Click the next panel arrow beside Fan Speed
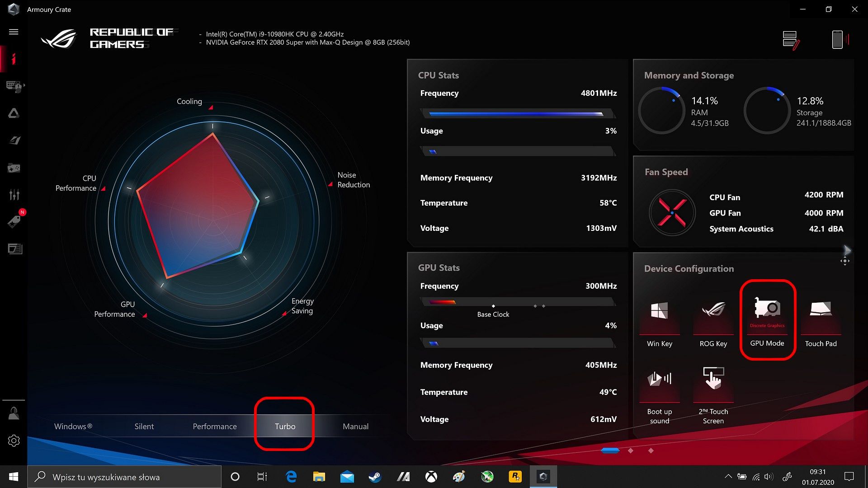This screenshot has height=488, width=868. coord(847,249)
